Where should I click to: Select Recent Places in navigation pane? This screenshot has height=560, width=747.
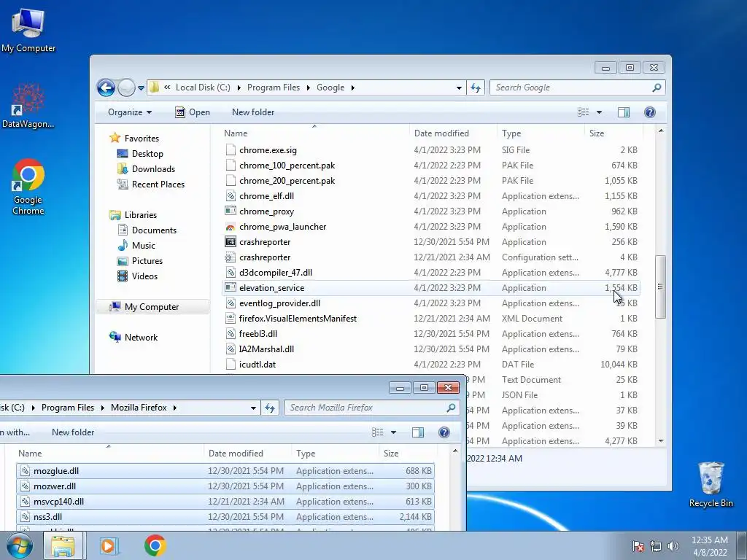tap(151, 184)
